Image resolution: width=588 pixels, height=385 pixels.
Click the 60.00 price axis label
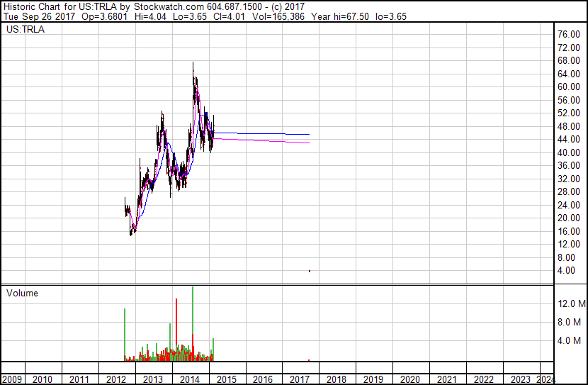point(568,87)
